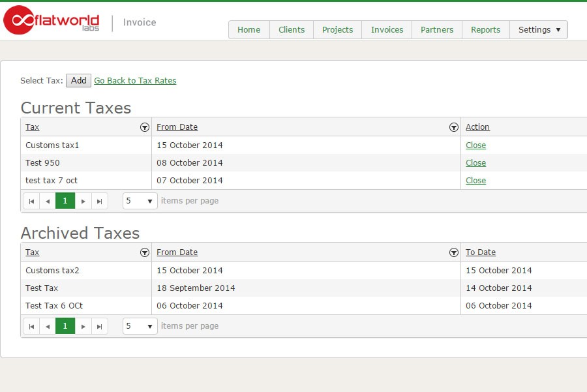Go to first page in Archived Taxes pagination

[31, 326]
